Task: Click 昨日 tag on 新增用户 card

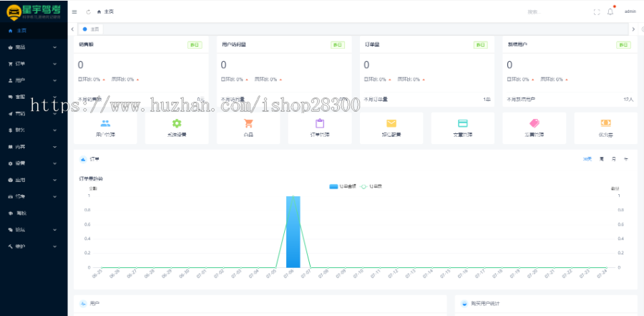Action: pos(623,45)
